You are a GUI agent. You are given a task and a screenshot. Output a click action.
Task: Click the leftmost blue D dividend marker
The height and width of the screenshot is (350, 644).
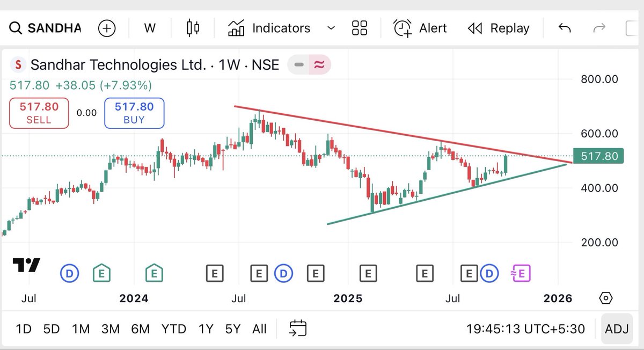(x=69, y=274)
